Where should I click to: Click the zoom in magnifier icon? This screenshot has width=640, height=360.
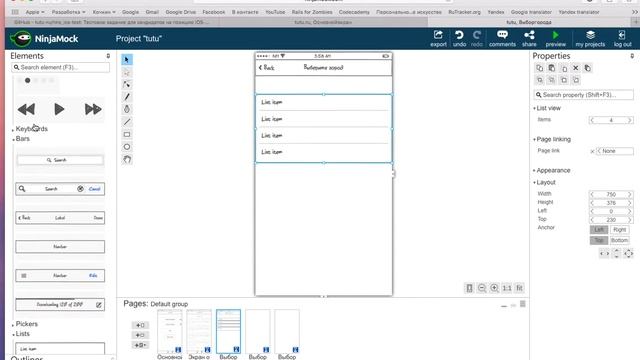[494, 288]
